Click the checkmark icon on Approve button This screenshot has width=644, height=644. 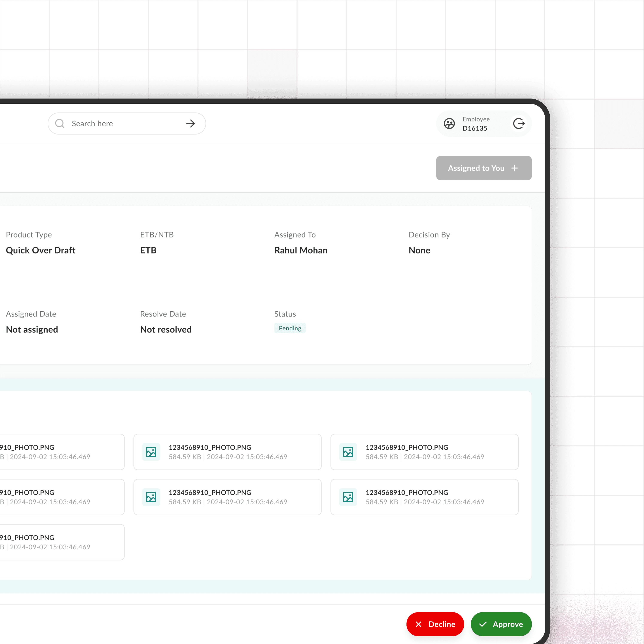pyautogui.click(x=483, y=624)
